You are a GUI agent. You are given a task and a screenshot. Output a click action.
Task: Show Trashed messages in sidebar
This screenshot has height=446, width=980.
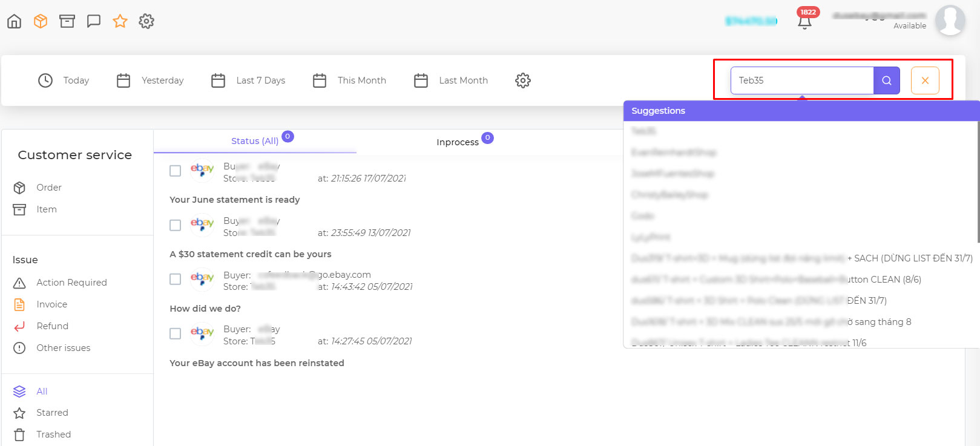click(x=53, y=435)
